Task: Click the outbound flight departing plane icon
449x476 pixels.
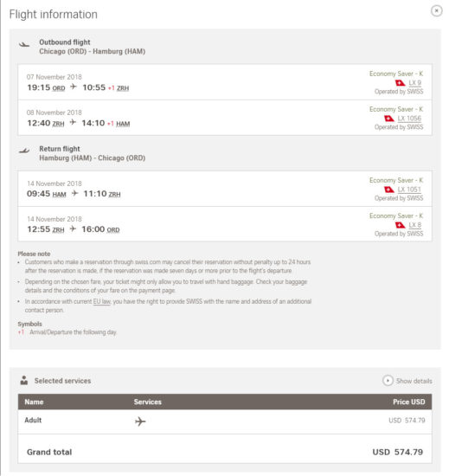Action: pyautogui.click(x=24, y=45)
